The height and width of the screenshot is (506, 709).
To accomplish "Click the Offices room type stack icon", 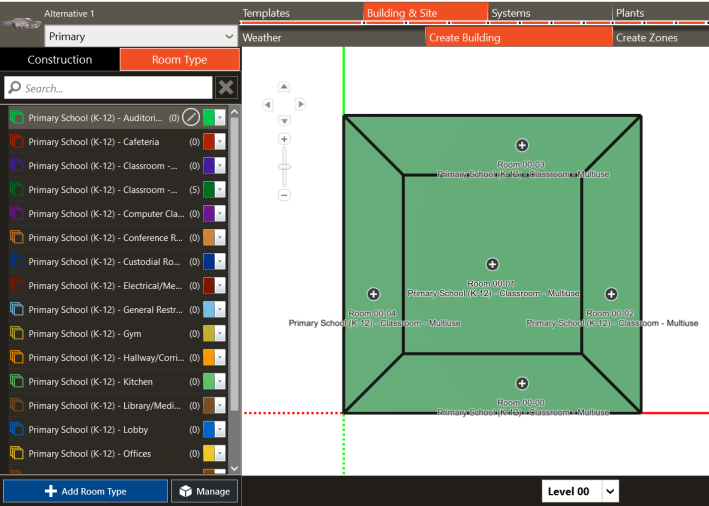I will [17, 453].
